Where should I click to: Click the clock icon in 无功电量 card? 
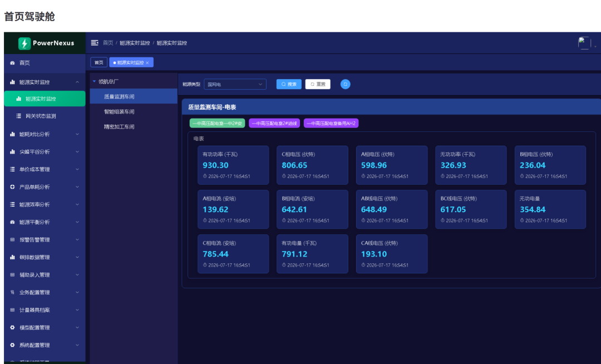(x=522, y=220)
